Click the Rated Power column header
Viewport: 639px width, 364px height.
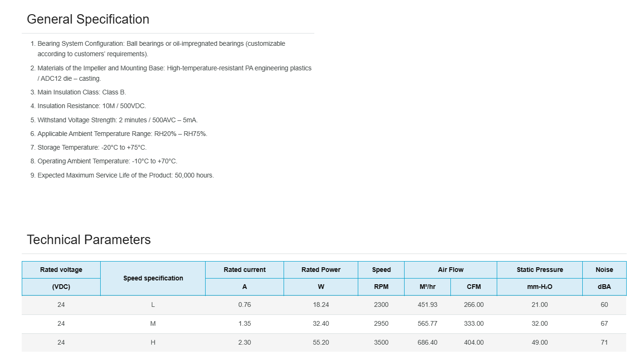(320, 270)
